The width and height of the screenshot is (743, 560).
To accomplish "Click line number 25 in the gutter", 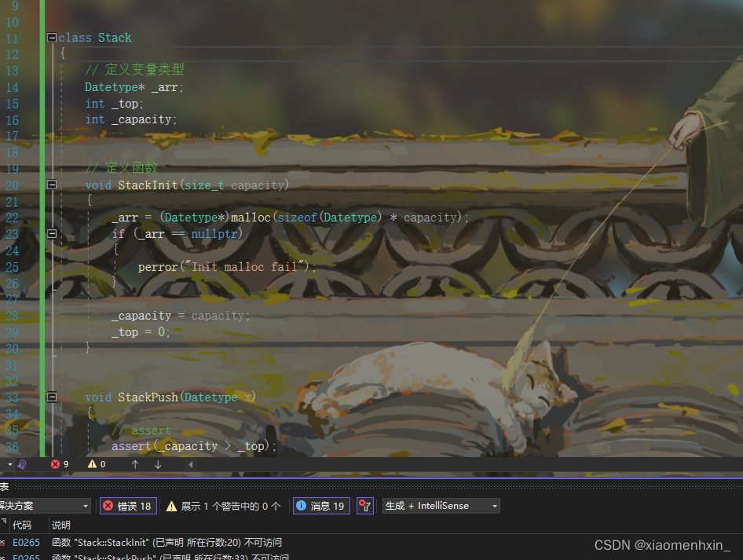I will [12, 267].
